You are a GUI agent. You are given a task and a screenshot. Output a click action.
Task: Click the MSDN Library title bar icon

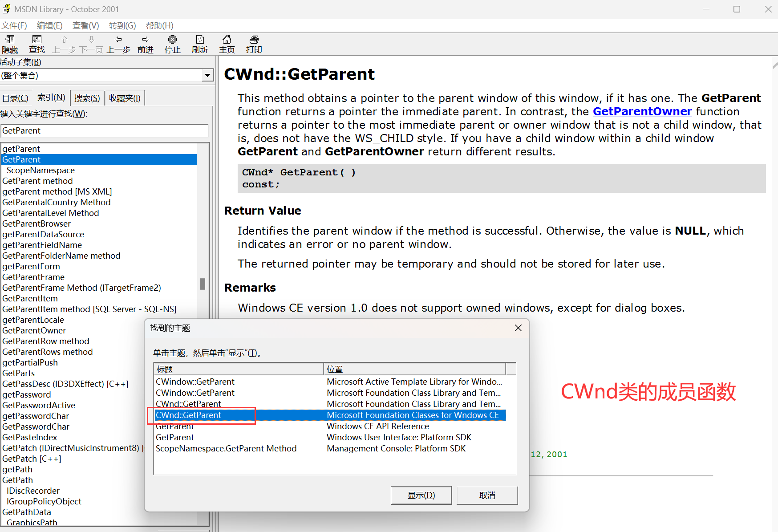click(x=7, y=9)
